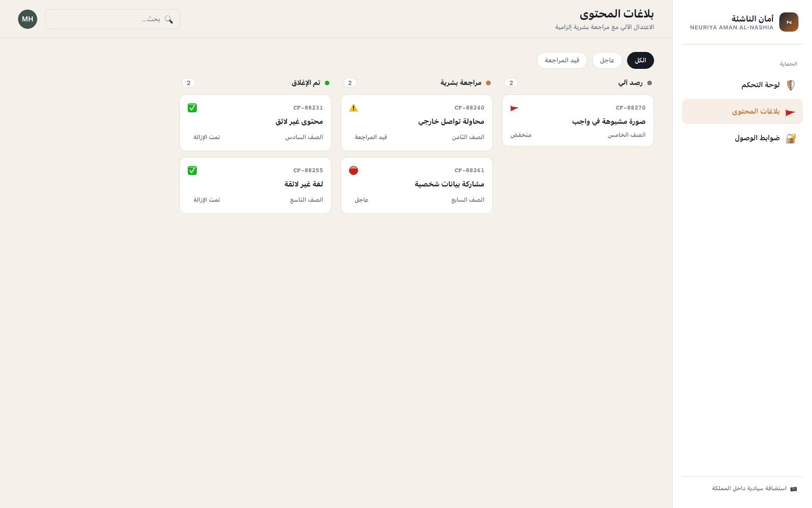Click the red flag icon on card CF-88270
The image size is (812, 508).
514,108
